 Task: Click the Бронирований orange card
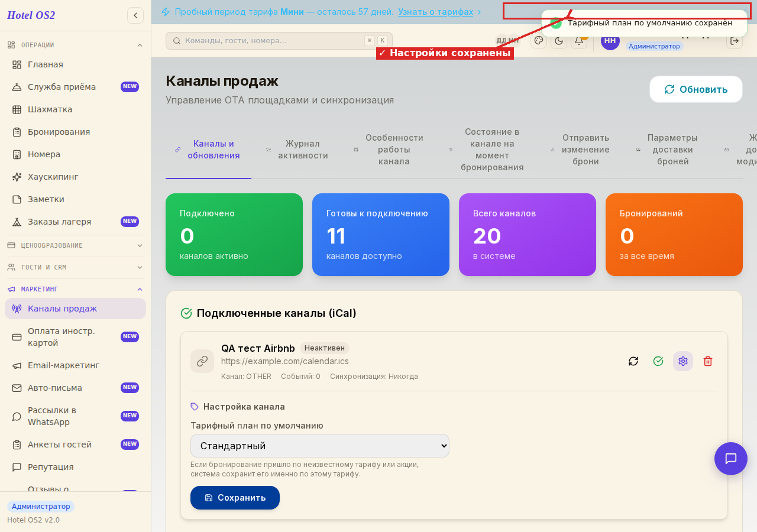click(x=674, y=235)
